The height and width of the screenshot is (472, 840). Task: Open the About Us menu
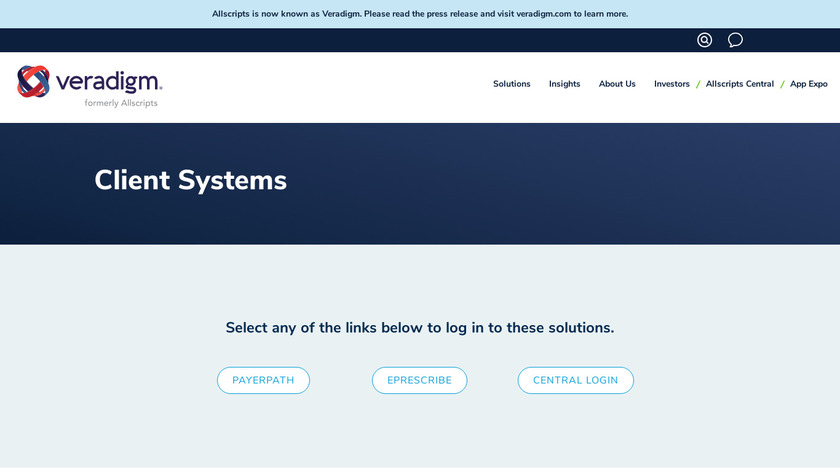[617, 84]
